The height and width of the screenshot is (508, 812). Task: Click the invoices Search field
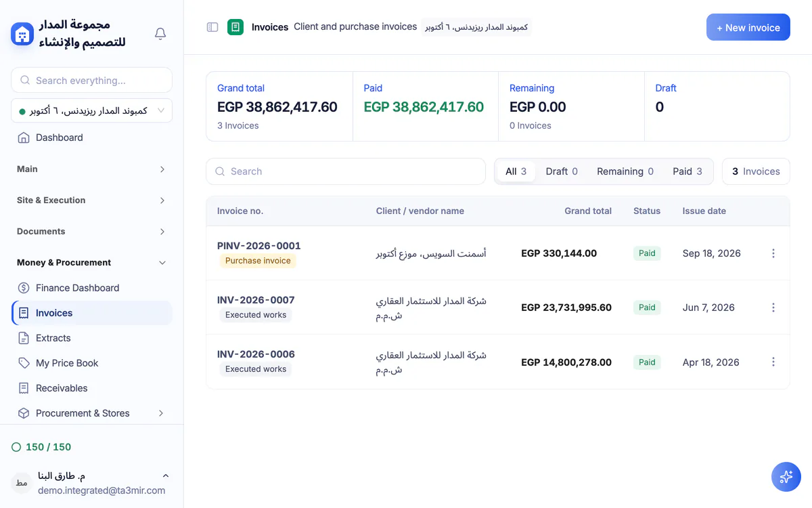(x=346, y=171)
